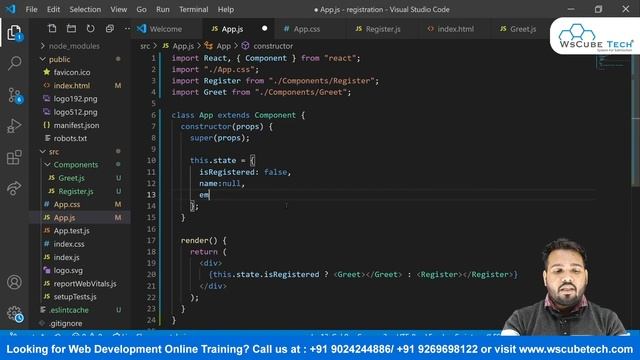Open reportWebVitals.js in explorer
Image resolution: width=640 pixels, height=360 pixels.
pos(85,283)
